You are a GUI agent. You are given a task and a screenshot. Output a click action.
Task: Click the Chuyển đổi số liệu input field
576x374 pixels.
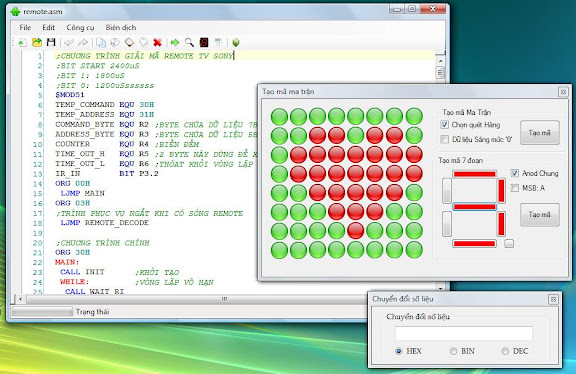(x=464, y=334)
